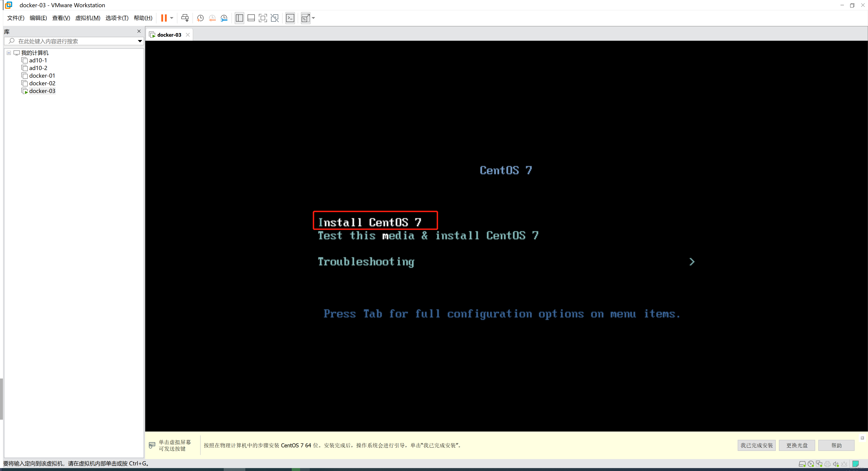Select docker-01 in the library tree
The width and height of the screenshot is (868, 471).
[x=42, y=76]
